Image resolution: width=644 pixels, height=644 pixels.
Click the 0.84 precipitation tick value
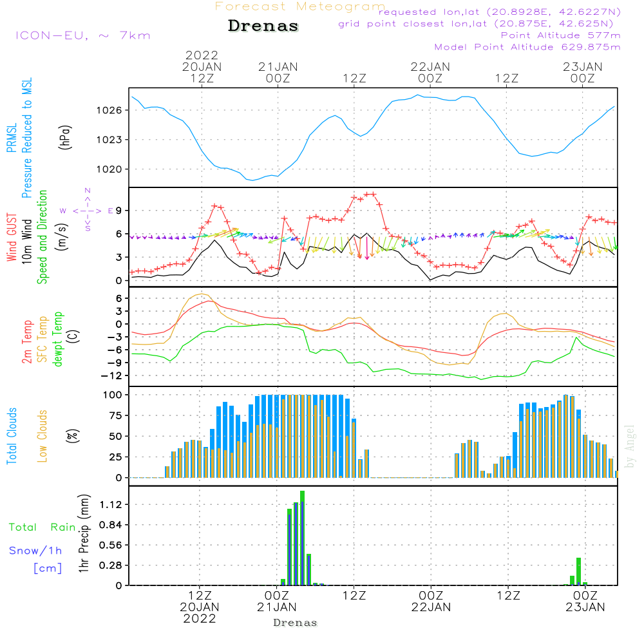pos(111,525)
